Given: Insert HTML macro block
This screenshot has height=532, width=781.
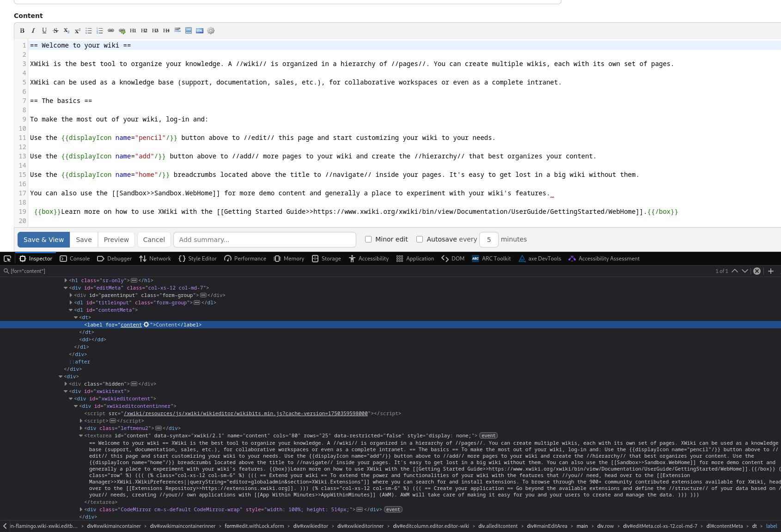Looking at the screenshot, I should click(200, 30).
